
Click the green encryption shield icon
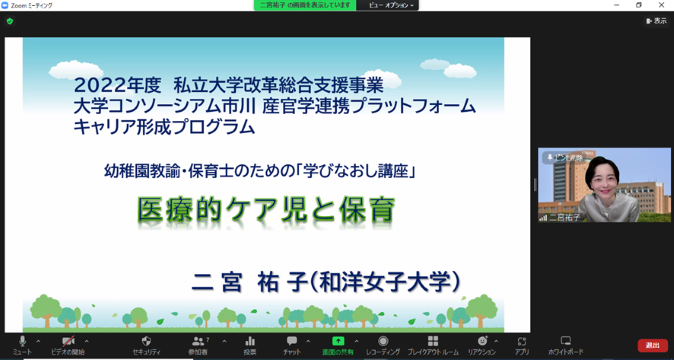tap(10, 21)
